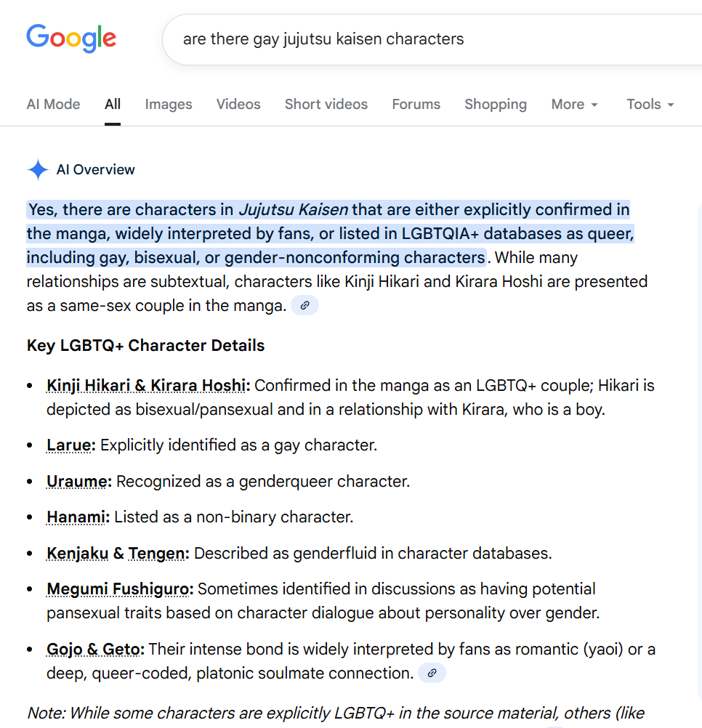Click the italic 'Jujutsu Kaisen' title text

pyautogui.click(x=293, y=209)
